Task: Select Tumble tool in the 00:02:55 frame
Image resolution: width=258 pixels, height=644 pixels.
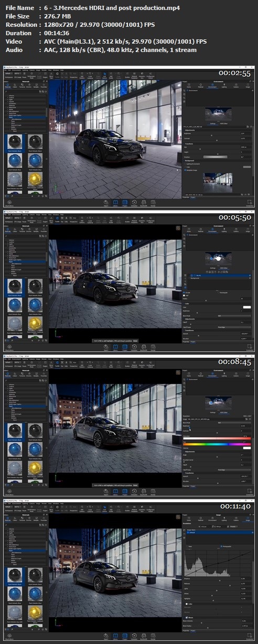Action: 57,75
